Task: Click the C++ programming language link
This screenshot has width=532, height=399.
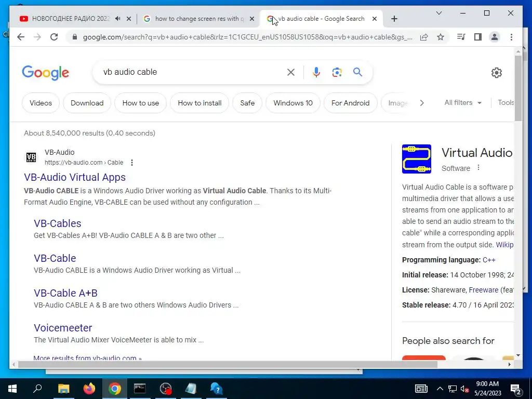Action: point(489,260)
